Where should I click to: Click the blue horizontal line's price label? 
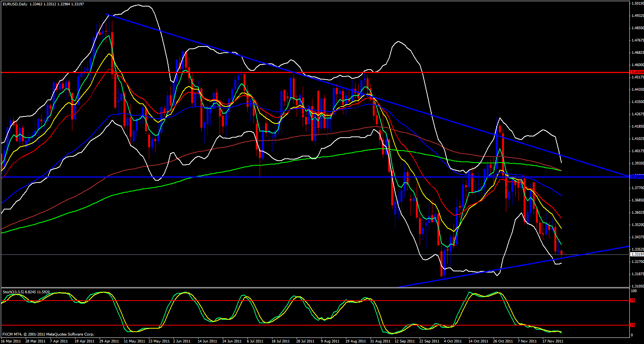click(637, 177)
